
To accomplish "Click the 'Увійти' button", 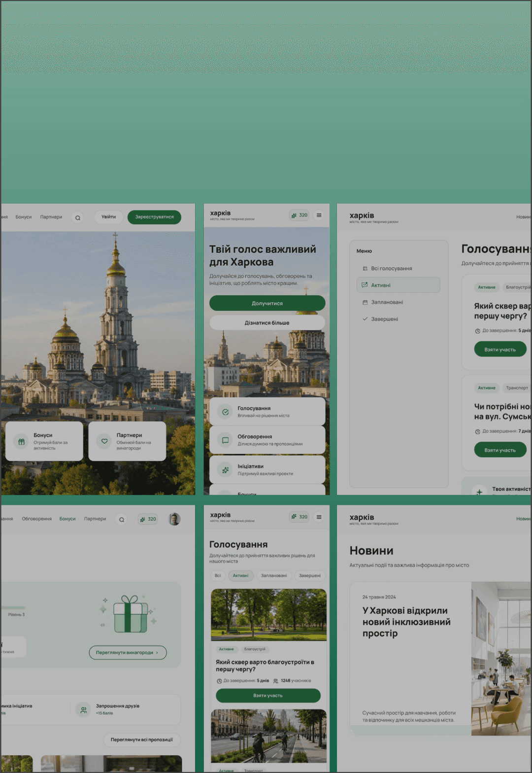I will click(x=109, y=217).
